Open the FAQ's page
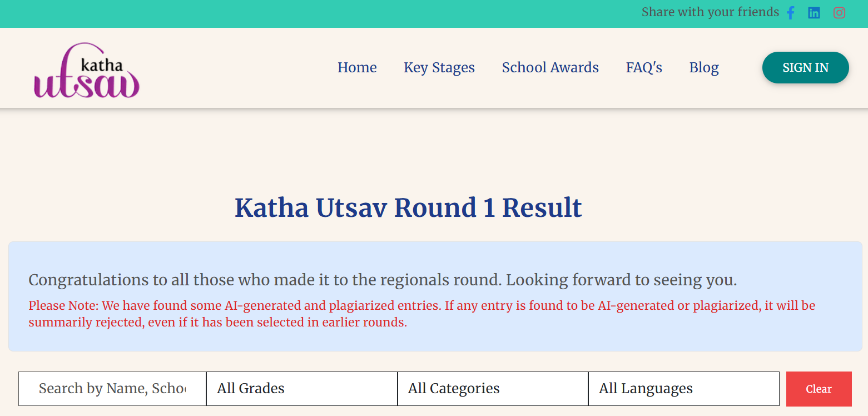The image size is (868, 416). point(644,68)
